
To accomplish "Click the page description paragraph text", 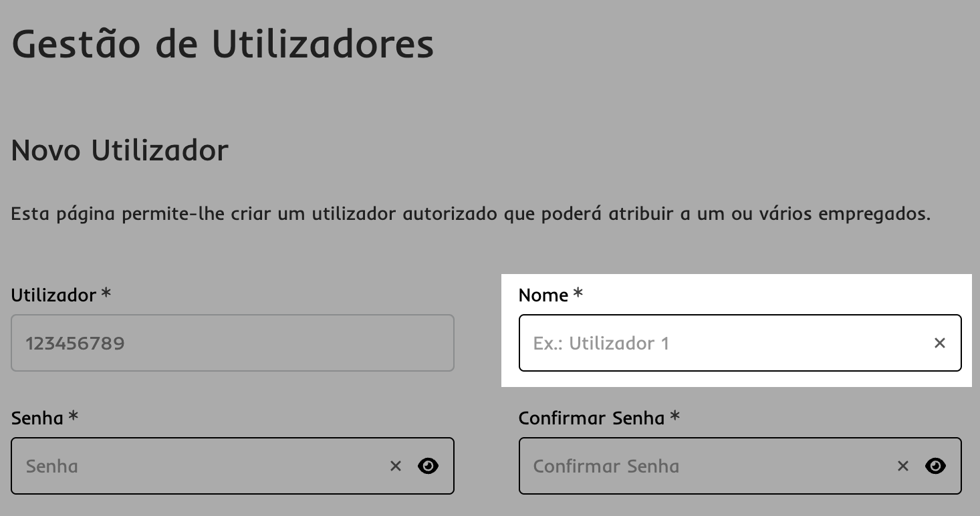I will coord(471,215).
